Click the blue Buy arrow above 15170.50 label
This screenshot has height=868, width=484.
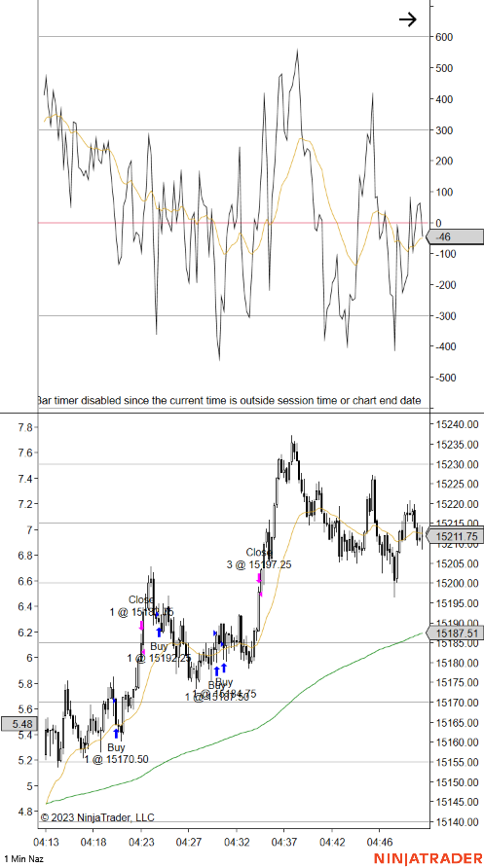coord(116,734)
